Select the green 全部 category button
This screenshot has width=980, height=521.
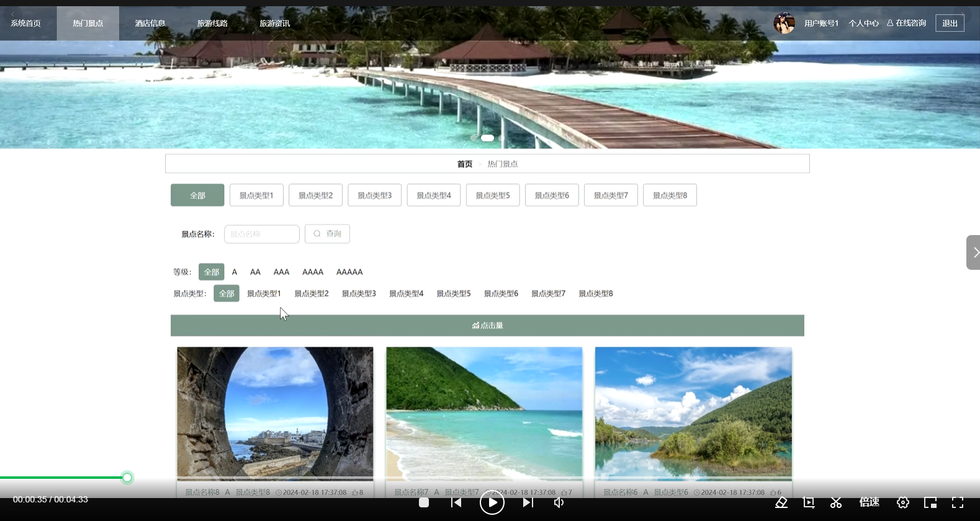pos(197,195)
